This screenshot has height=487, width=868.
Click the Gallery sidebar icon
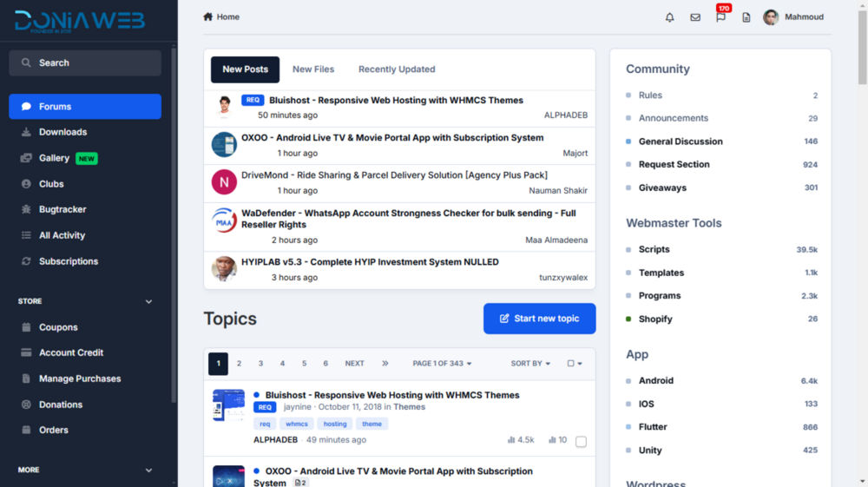coord(26,158)
